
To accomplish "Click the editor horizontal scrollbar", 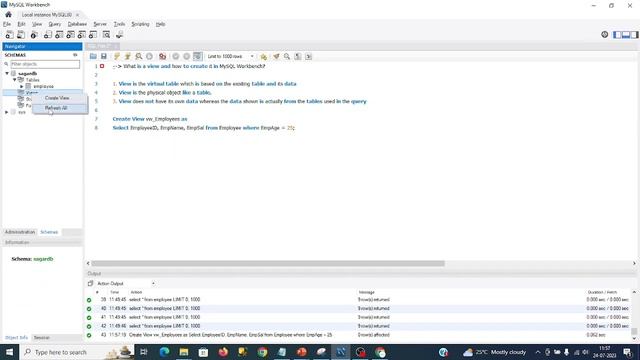I will pos(268,263).
